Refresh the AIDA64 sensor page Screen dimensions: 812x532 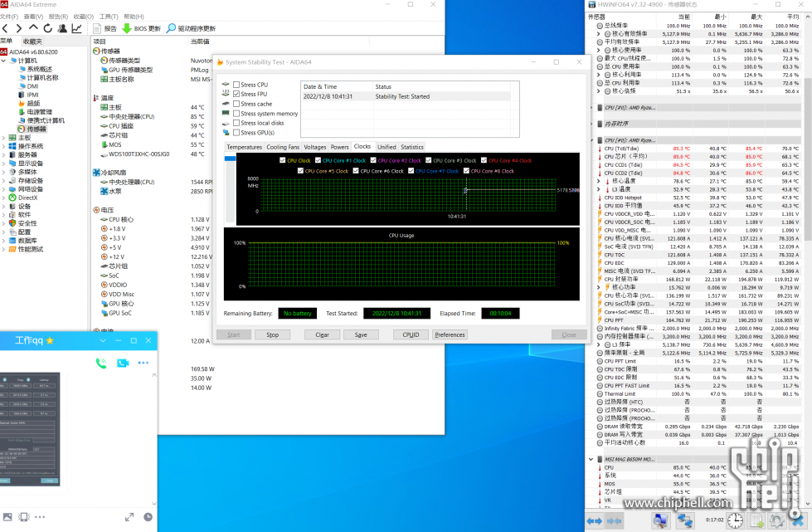pos(47,28)
